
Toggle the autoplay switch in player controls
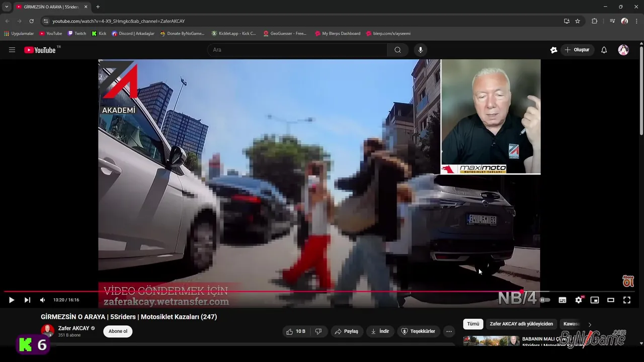[x=545, y=300]
